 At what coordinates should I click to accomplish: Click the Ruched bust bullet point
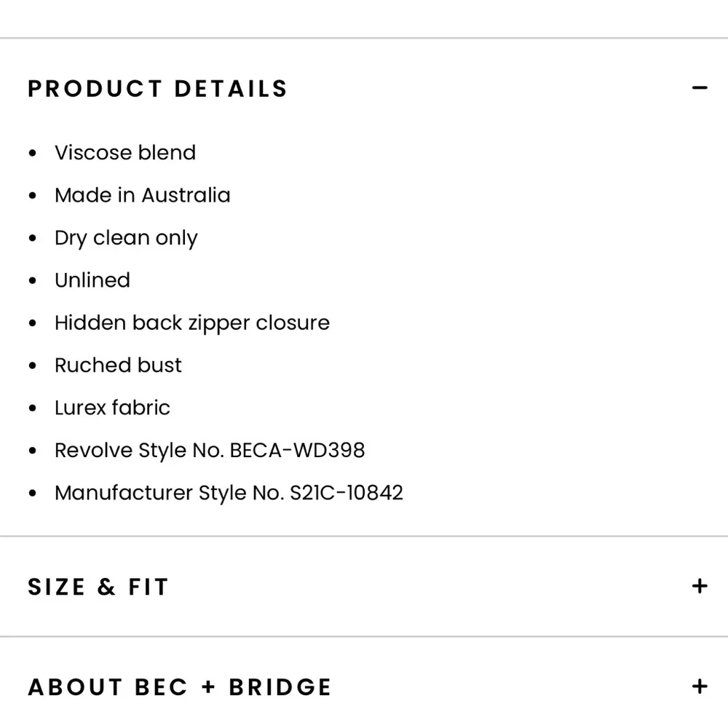[118, 365]
